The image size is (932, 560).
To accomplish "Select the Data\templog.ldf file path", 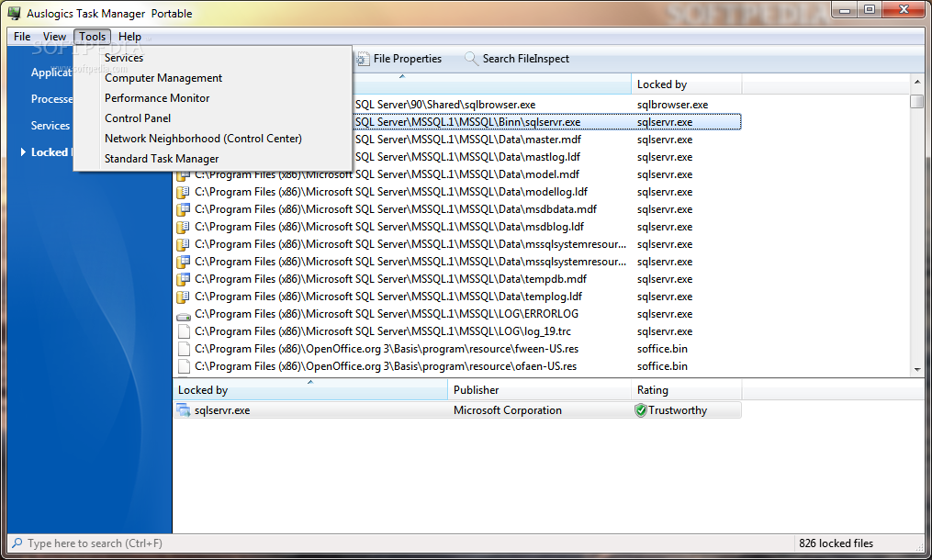I will click(388, 297).
